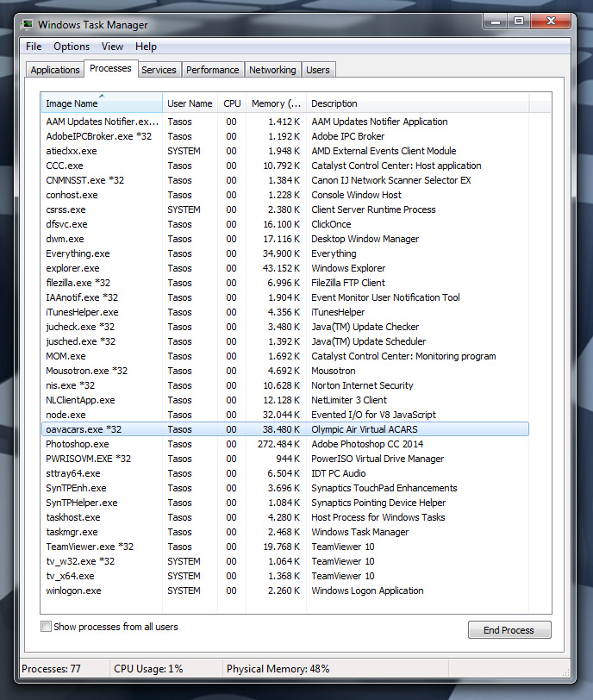Image resolution: width=593 pixels, height=700 pixels.
Task: Select the TeamViewer.exe *32 process
Action: (285, 547)
